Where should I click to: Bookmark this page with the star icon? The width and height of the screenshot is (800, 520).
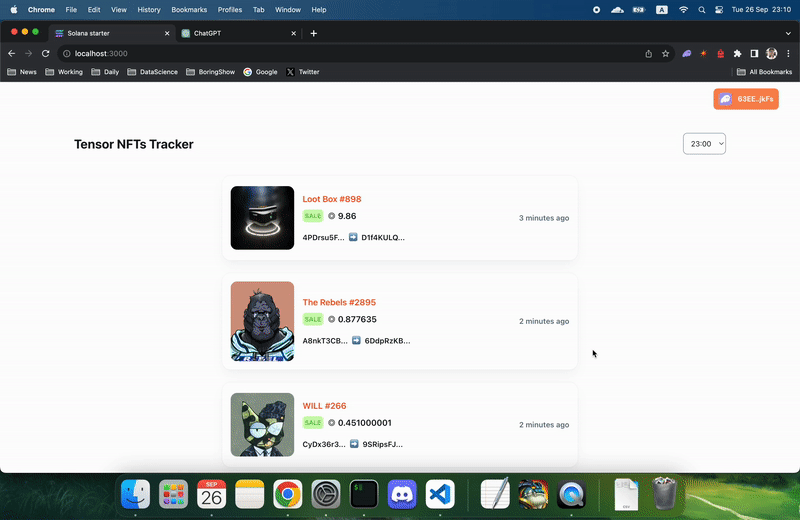(665, 53)
